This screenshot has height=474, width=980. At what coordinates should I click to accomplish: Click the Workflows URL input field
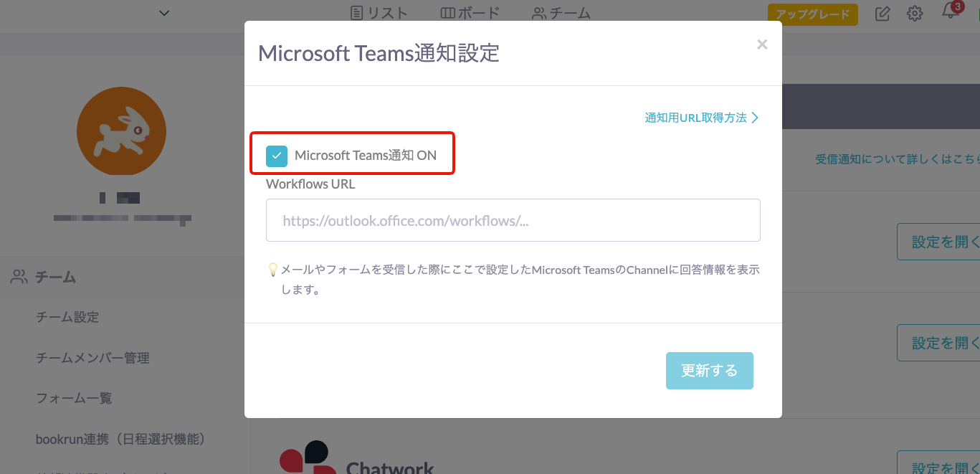(x=513, y=220)
